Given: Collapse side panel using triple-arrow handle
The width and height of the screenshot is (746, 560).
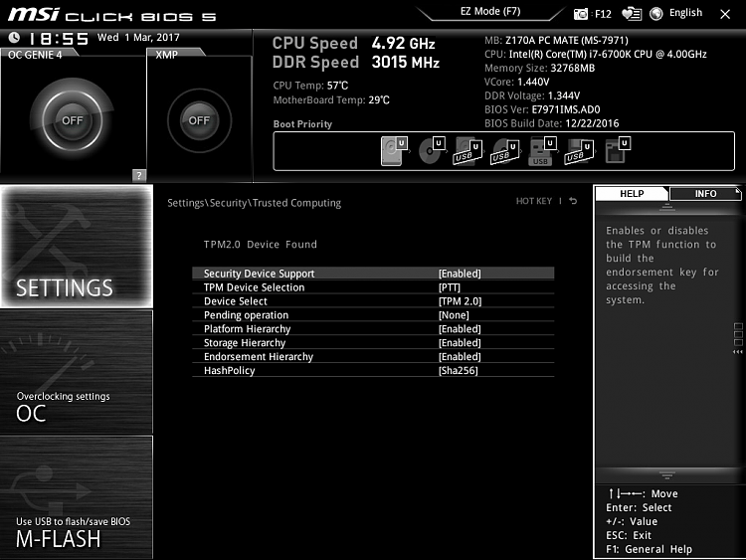Looking at the screenshot, I should click(x=737, y=352).
